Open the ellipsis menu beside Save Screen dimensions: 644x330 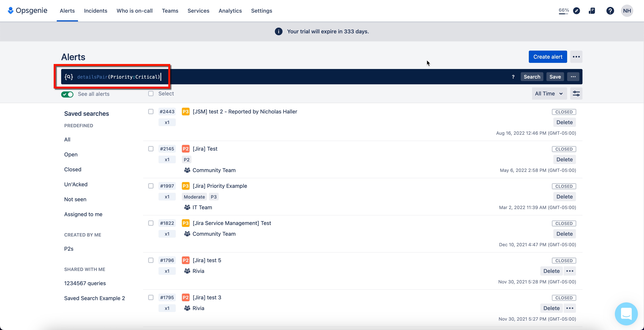573,77
